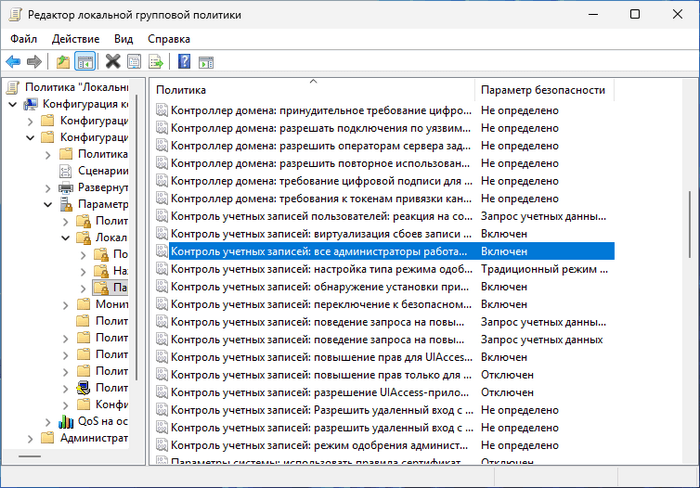Click the printer icon beside Развернут
This screenshot has width=700, height=488.
66,188
